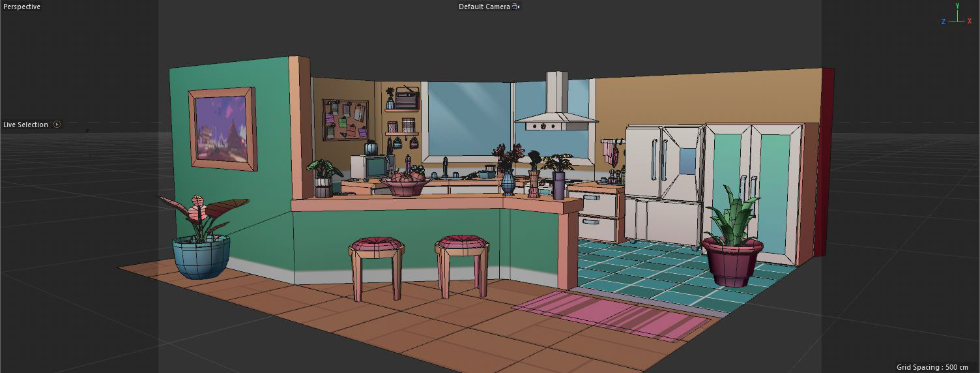Click the green Y axis on the gizmo
Viewport: 980px width, 373px height.
957,12
